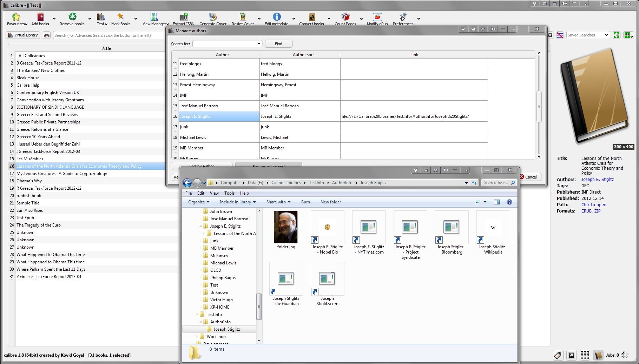Open the Remove books tool

point(72,17)
